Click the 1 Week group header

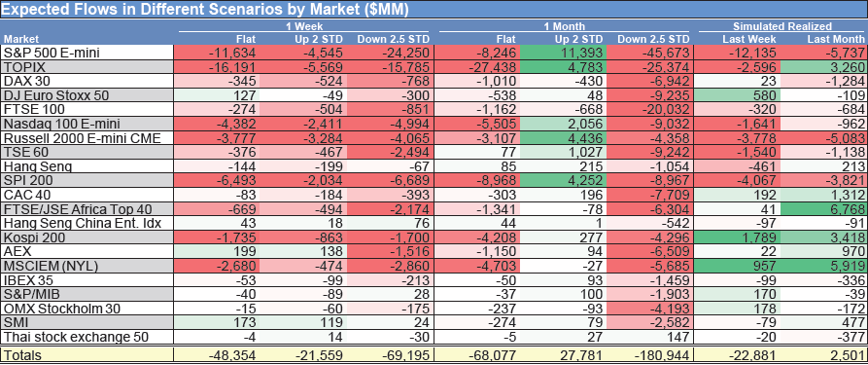pos(305,26)
